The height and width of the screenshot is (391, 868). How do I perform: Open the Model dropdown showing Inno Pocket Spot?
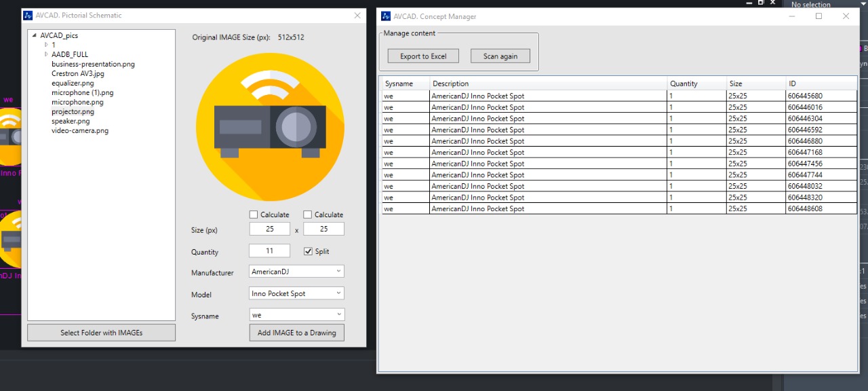click(x=297, y=293)
